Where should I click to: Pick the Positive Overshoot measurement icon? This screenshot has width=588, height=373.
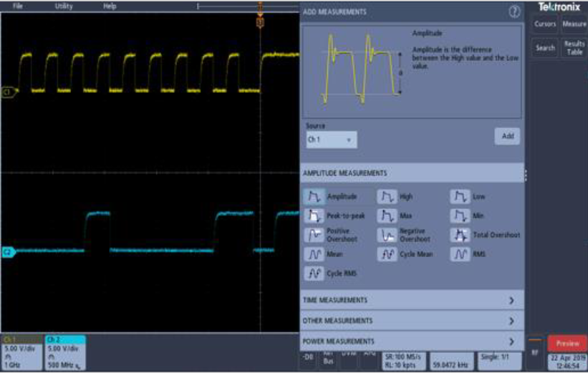(x=314, y=235)
